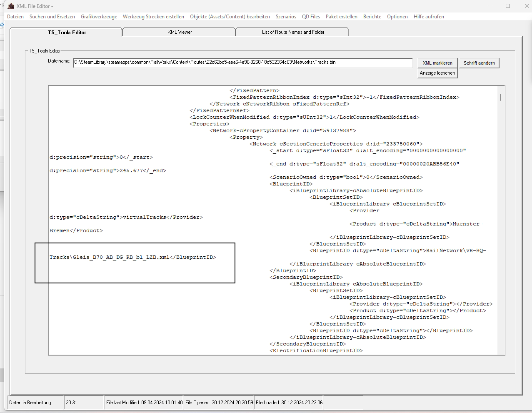Screen dimensions: 532x413
Task: Open Objekte (Assets/Content) bearbeiten menu
Action: (230, 17)
